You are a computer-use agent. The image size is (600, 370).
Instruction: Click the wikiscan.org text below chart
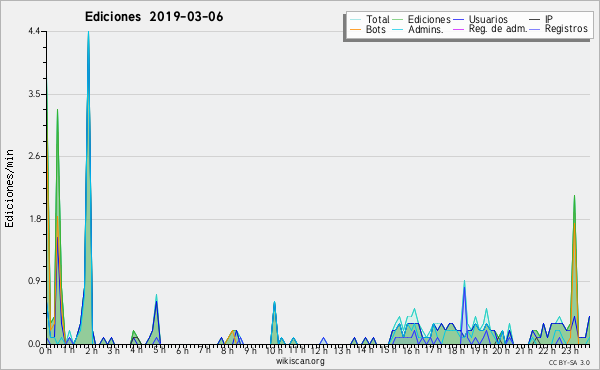click(300, 361)
